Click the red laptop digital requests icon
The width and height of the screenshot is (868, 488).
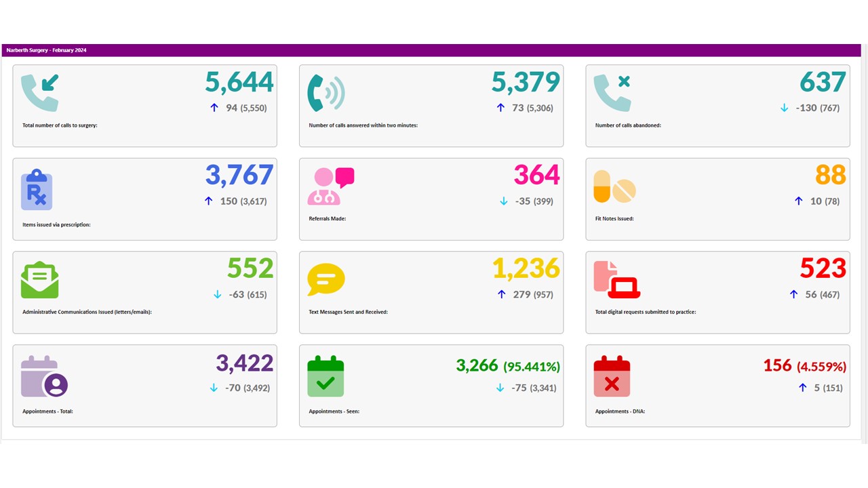point(616,280)
